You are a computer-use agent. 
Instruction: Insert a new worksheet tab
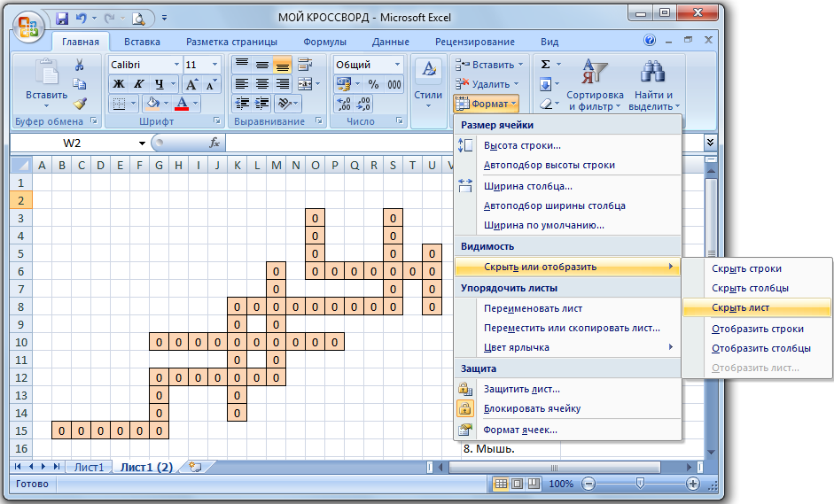pyautogui.click(x=195, y=467)
